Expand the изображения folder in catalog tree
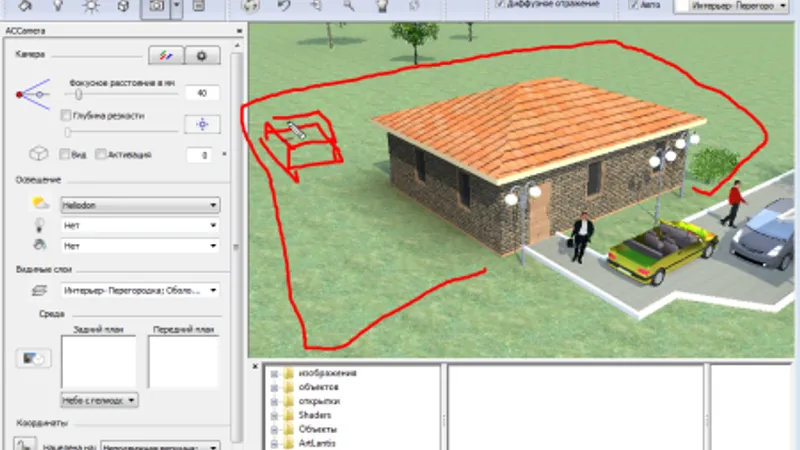Image resolution: width=800 pixels, height=450 pixels. click(x=274, y=373)
